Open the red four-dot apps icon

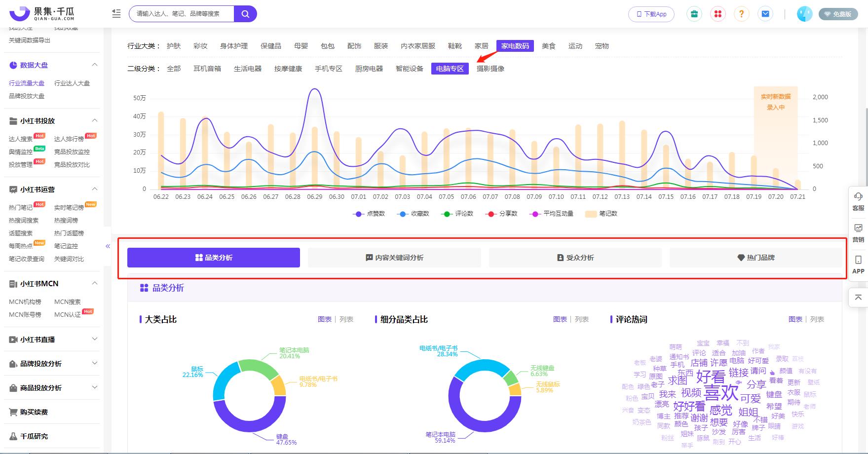click(x=718, y=14)
